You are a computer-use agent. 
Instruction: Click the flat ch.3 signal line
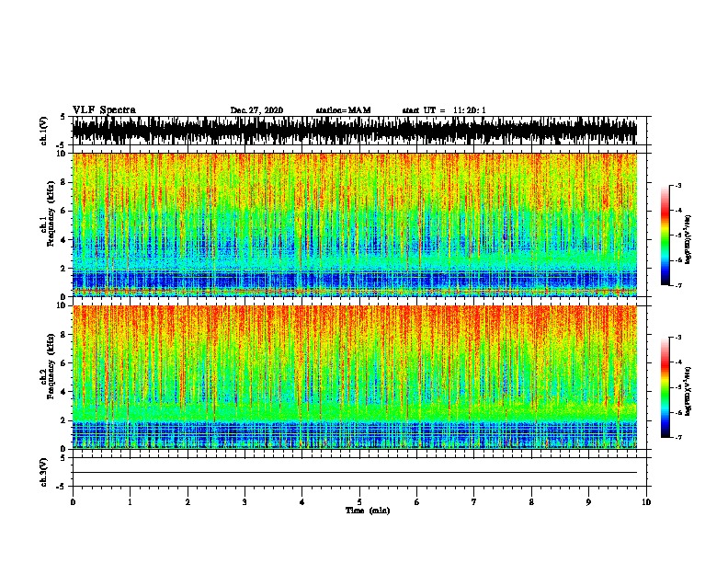355,473
